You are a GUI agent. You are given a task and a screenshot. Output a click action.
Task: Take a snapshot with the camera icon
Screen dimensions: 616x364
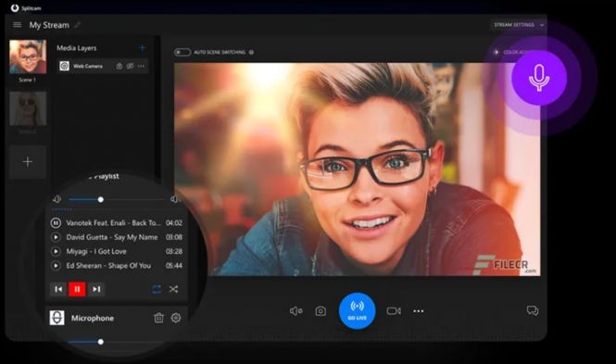click(x=321, y=311)
